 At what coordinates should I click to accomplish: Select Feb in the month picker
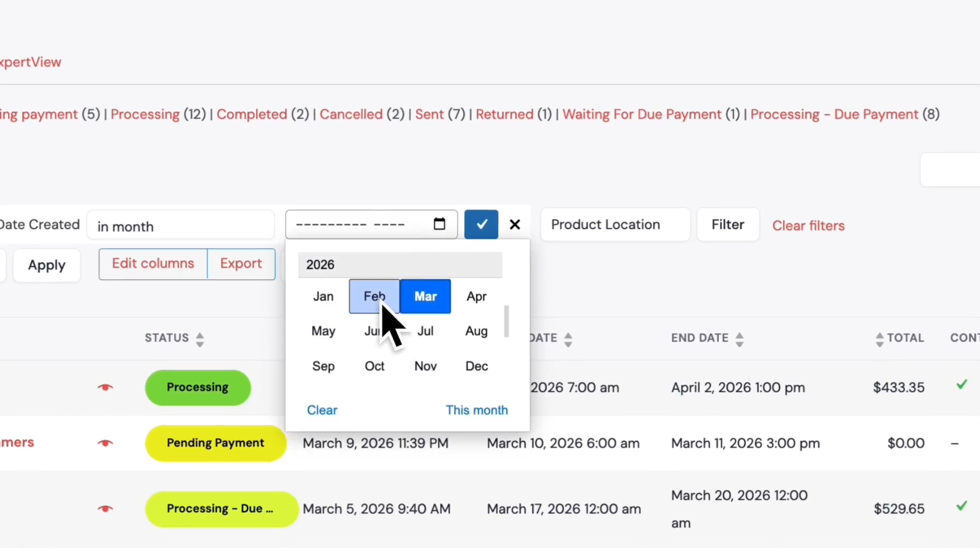click(374, 296)
